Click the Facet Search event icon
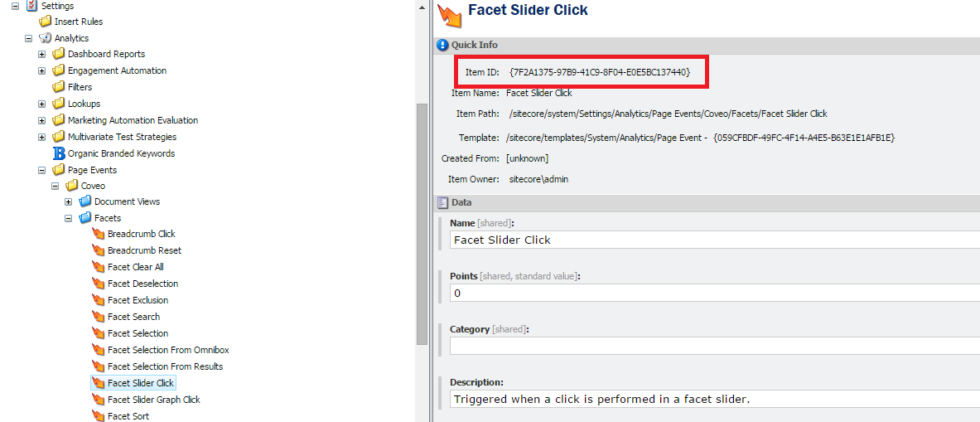The height and width of the screenshot is (422, 980). coord(98,317)
